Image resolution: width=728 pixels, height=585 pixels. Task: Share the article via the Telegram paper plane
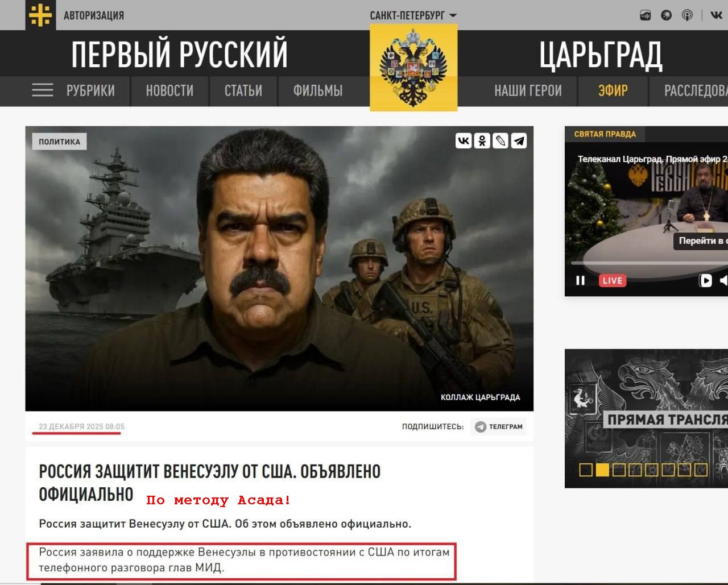pos(519,140)
